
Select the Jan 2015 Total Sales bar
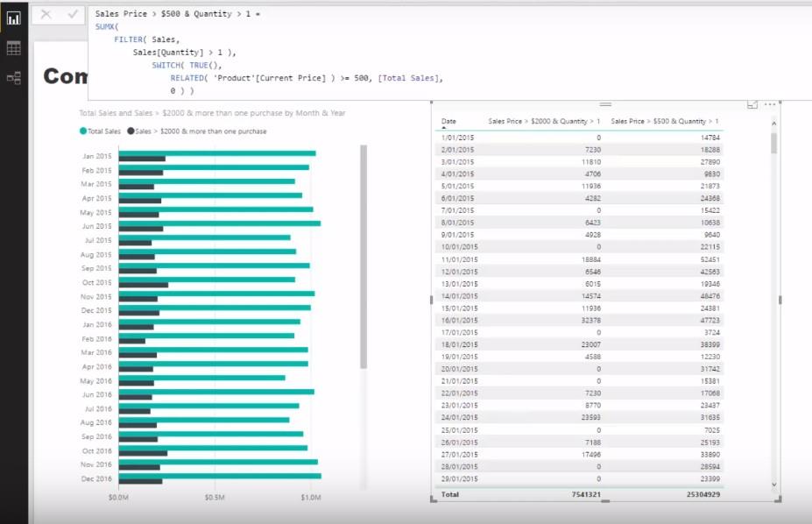pos(217,153)
